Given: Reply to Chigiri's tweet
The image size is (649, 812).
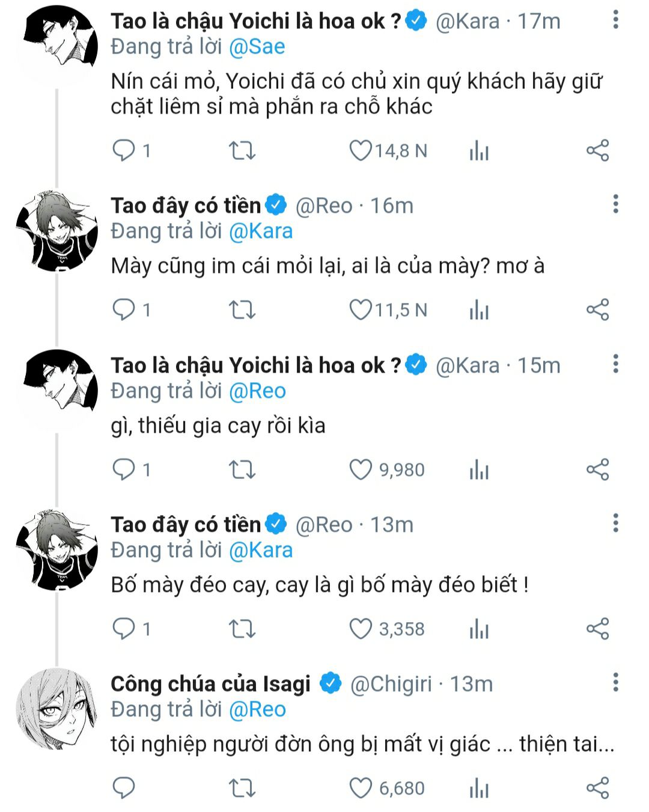Looking at the screenshot, I should (x=124, y=788).
